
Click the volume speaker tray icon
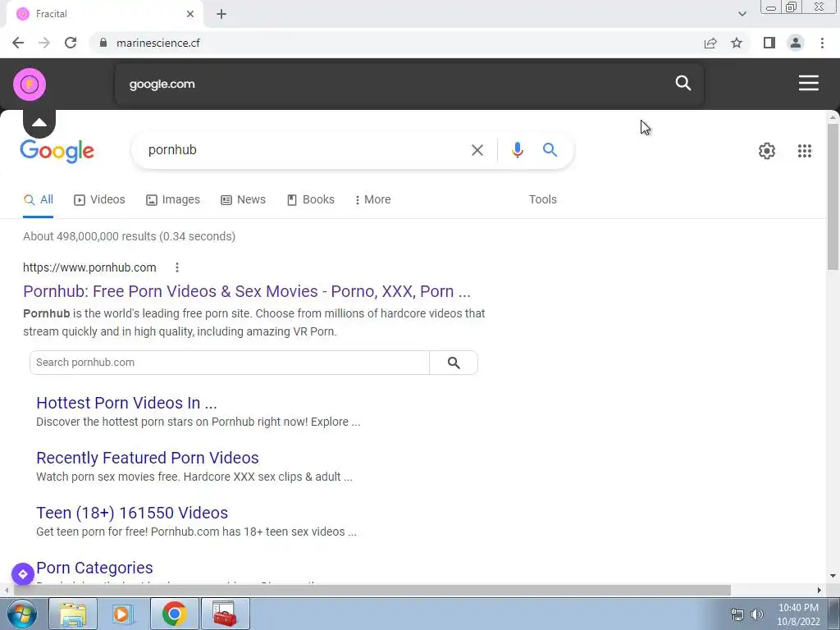coord(757,614)
